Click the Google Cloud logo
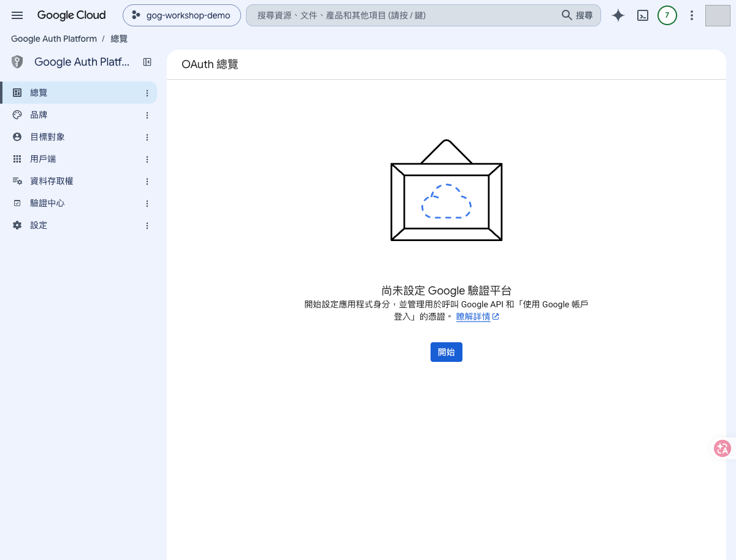The image size is (736, 560). click(x=71, y=15)
